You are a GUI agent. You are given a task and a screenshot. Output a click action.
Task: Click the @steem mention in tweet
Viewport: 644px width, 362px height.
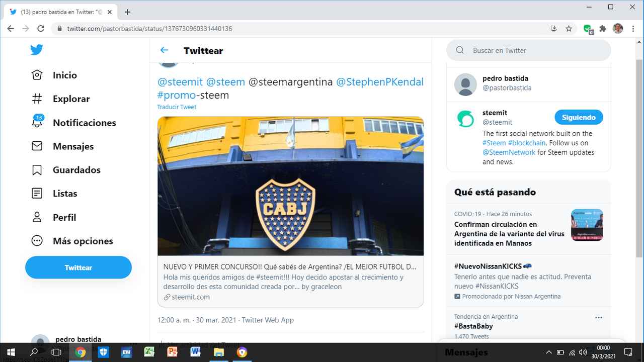point(225,81)
